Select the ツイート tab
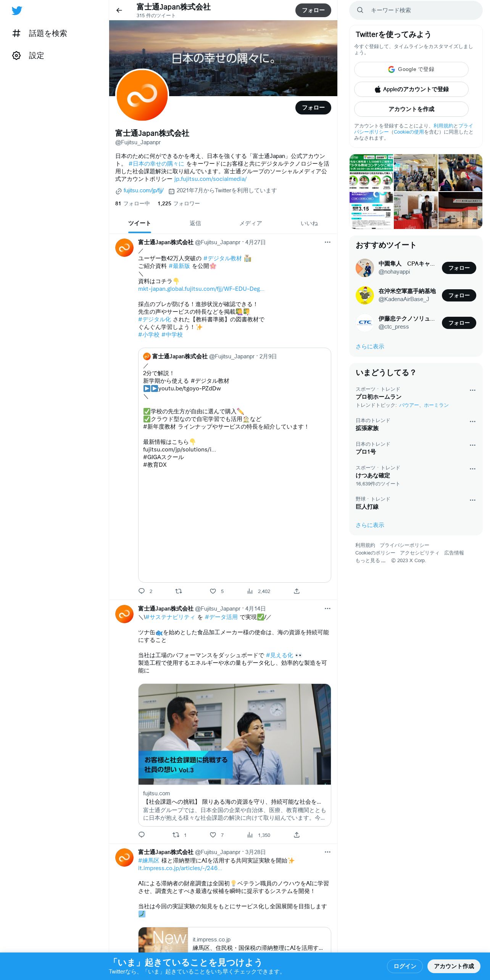 coord(139,223)
